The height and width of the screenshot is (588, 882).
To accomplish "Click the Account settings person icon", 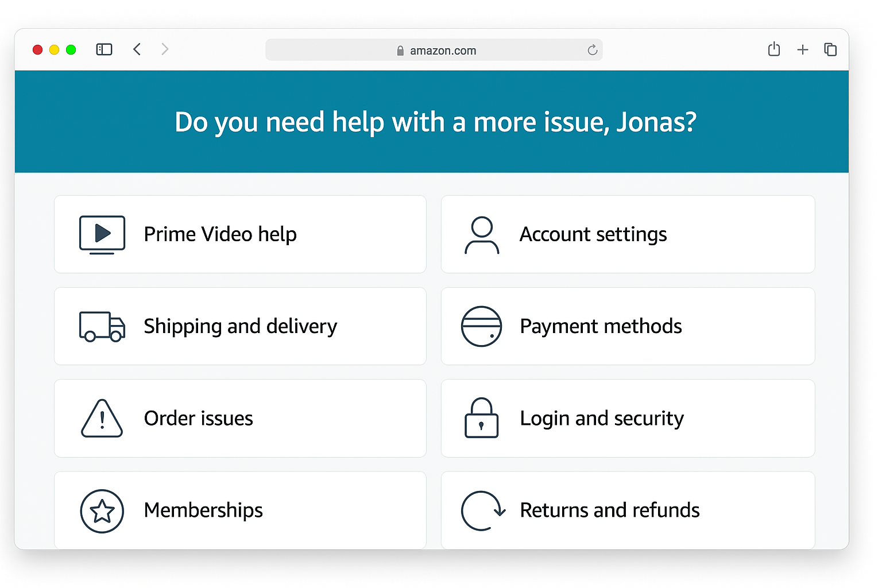I will pyautogui.click(x=482, y=234).
